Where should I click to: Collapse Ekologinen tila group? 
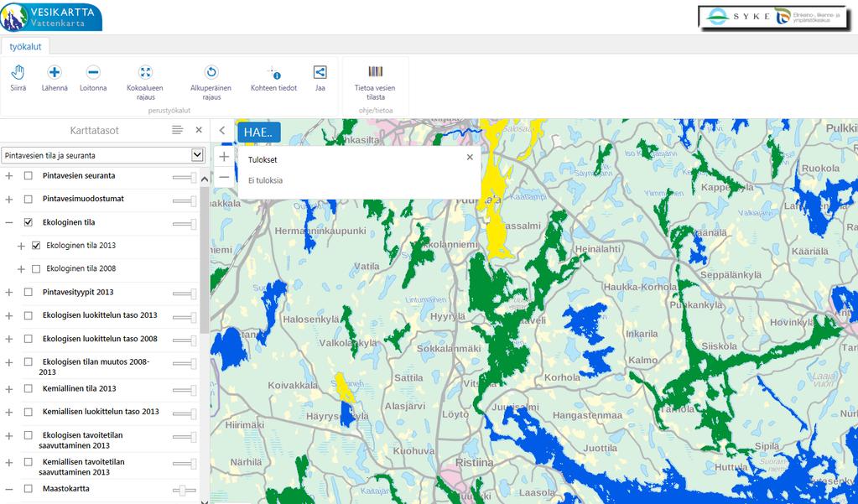[8, 223]
